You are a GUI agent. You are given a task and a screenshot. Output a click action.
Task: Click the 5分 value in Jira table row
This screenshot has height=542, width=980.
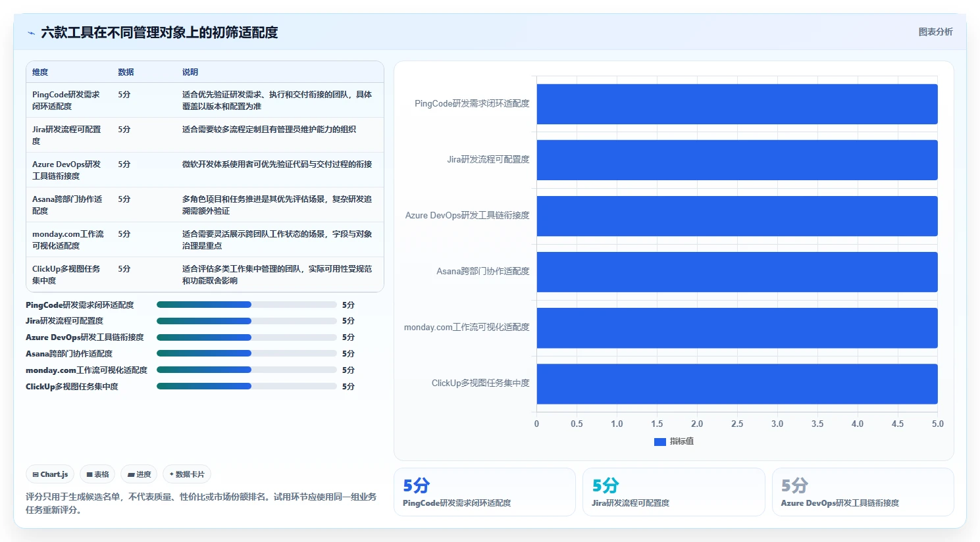(x=124, y=130)
